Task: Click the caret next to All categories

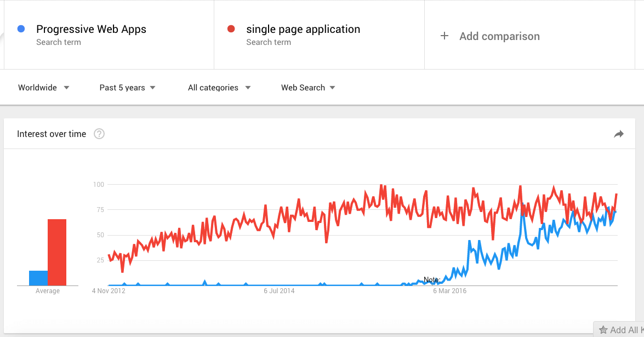Action: point(248,88)
